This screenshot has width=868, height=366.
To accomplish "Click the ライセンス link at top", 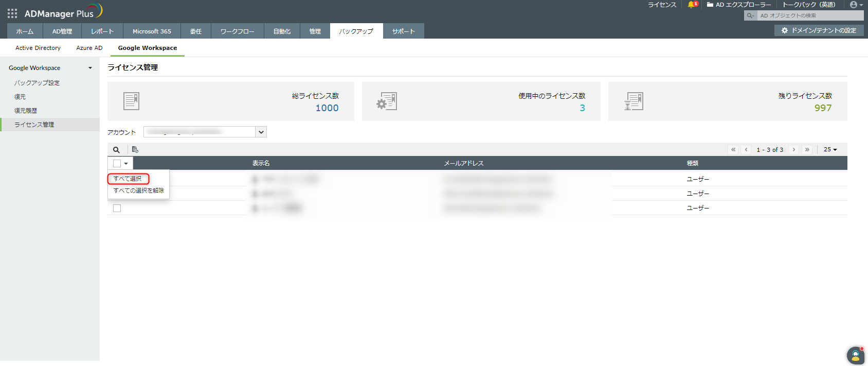I will coord(662,5).
